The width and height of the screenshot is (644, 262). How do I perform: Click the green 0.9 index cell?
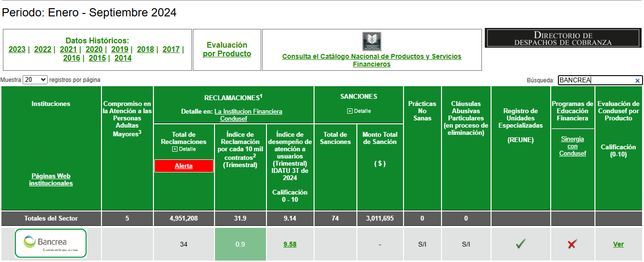pyautogui.click(x=240, y=244)
